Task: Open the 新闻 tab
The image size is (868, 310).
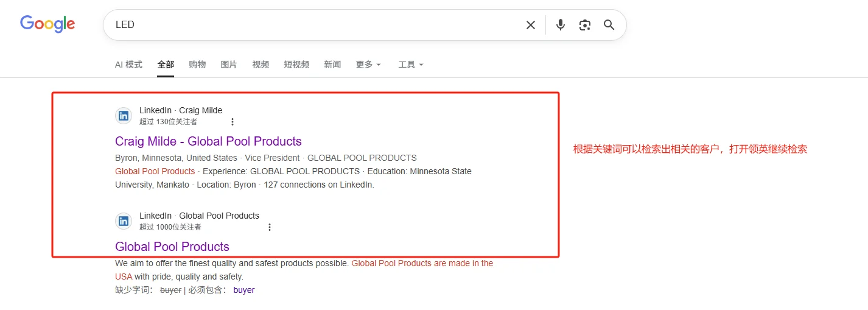Action: click(x=332, y=65)
